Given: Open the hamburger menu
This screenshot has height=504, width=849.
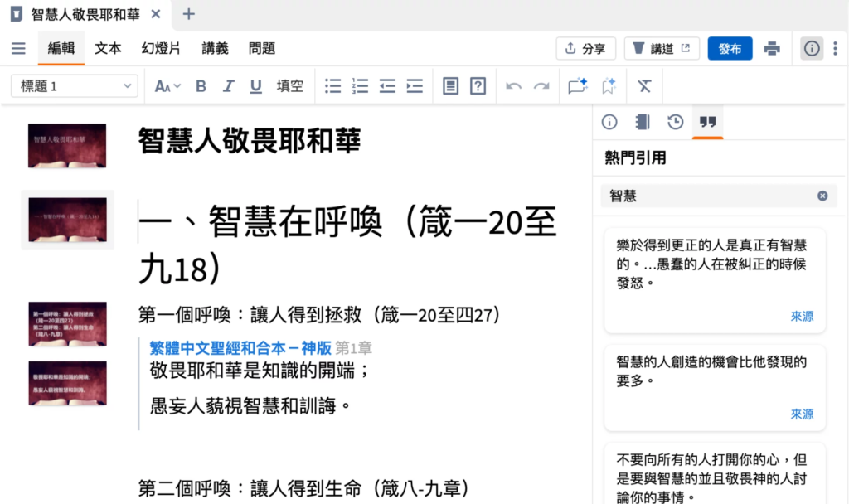Looking at the screenshot, I should (x=18, y=49).
